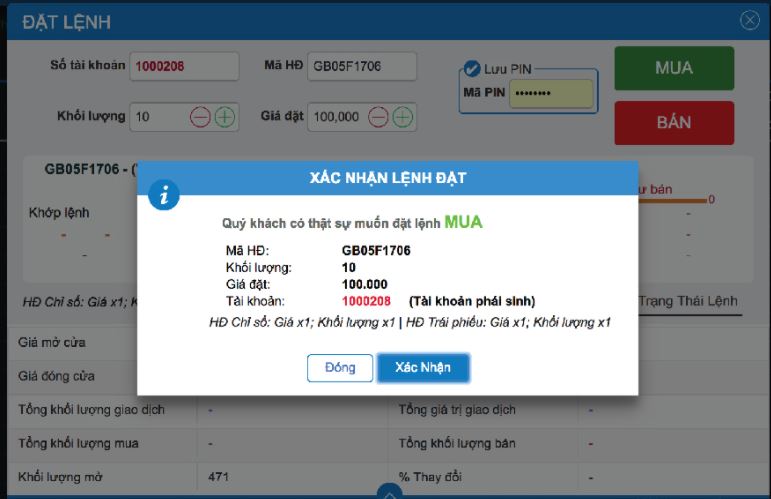Image resolution: width=771 pixels, height=499 pixels.
Task: Click the red BÁN button
Action: 674,122
